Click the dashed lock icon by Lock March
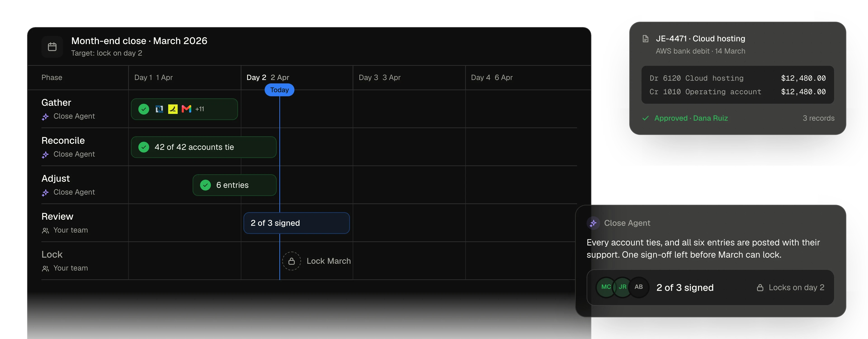This screenshot has height=339, width=868. [292, 261]
